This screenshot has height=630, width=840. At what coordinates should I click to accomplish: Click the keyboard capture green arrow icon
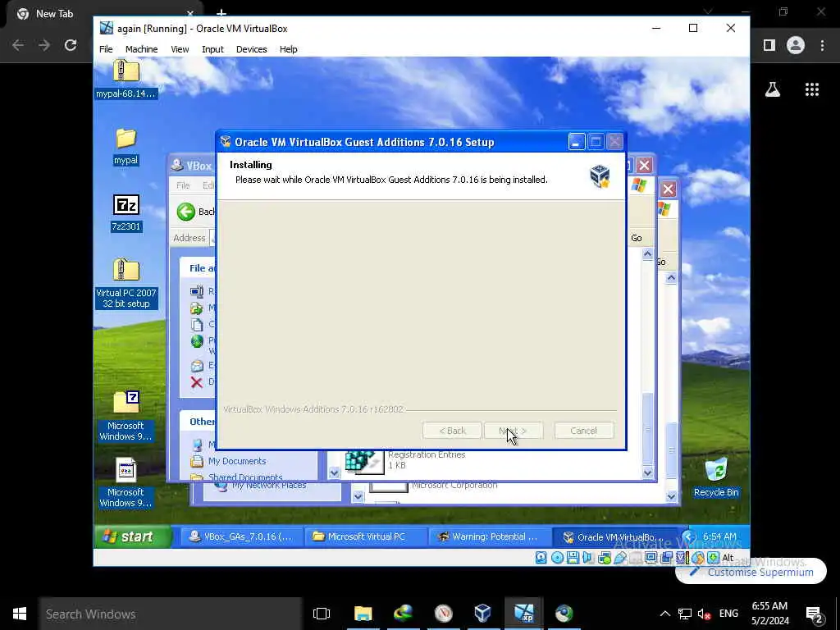click(x=713, y=558)
